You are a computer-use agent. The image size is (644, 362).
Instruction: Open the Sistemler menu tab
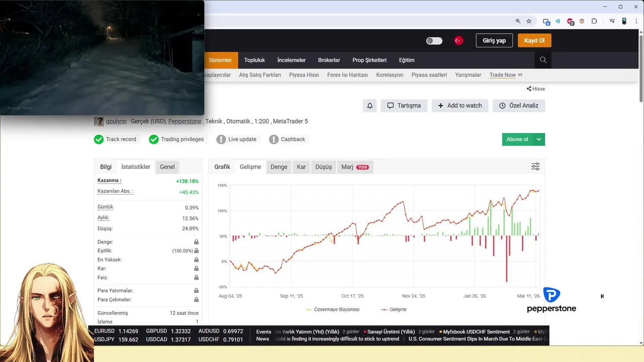pos(220,60)
